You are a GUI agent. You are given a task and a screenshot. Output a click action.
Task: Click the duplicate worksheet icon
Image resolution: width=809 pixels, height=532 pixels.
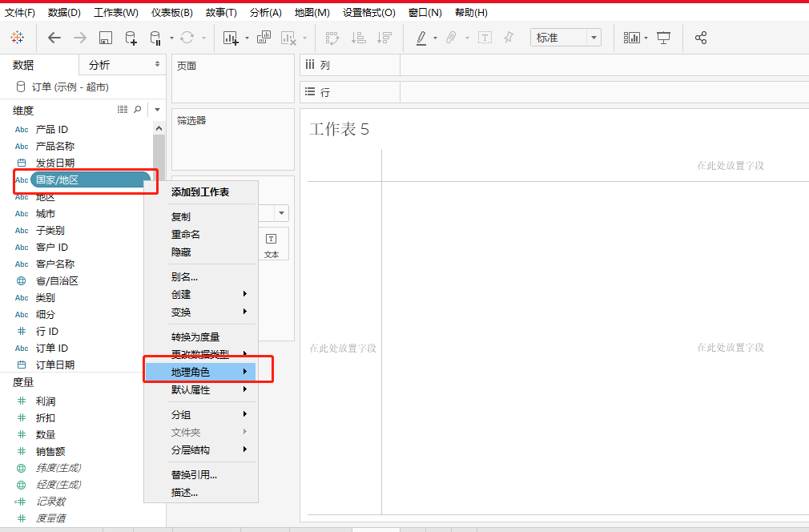[264, 37]
